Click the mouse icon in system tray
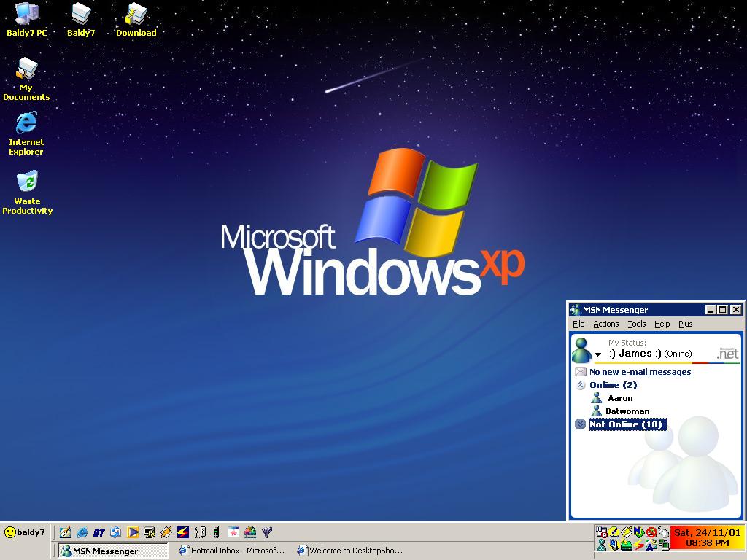This screenshot has width=747, height=560. tap(663, 532)
